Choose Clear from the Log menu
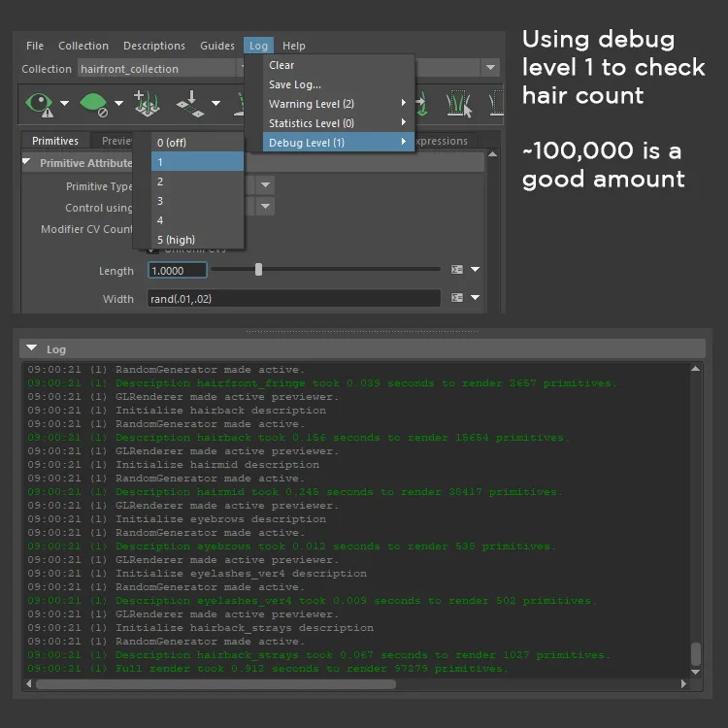 click(x=339, y=65)
